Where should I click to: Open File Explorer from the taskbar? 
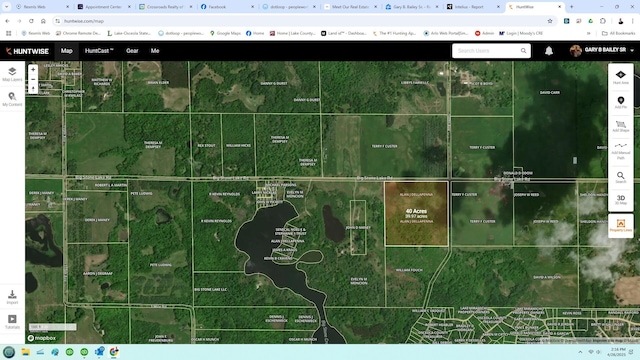pyautogui.click(x=25, y=352)
